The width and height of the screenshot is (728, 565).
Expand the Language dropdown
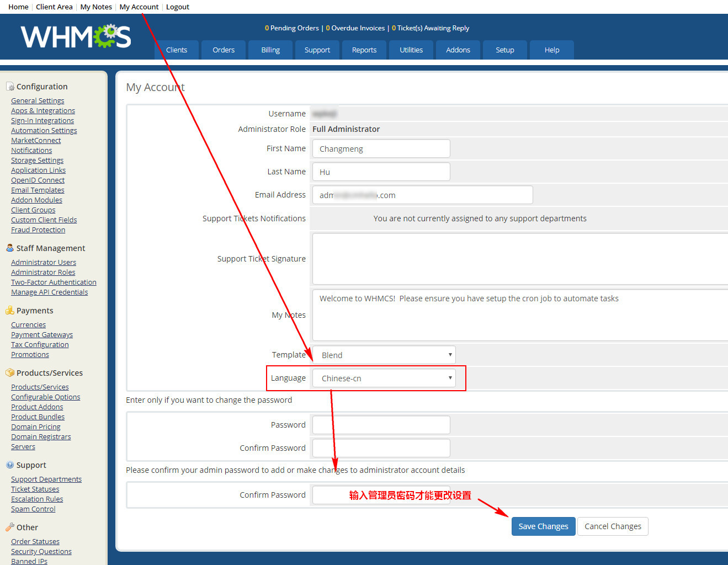384,378
